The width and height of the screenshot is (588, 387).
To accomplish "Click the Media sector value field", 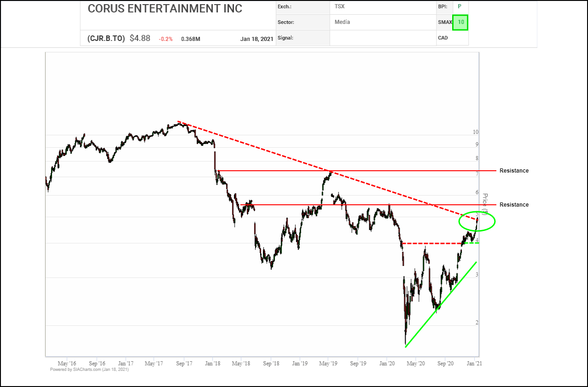I will [342, 22].
